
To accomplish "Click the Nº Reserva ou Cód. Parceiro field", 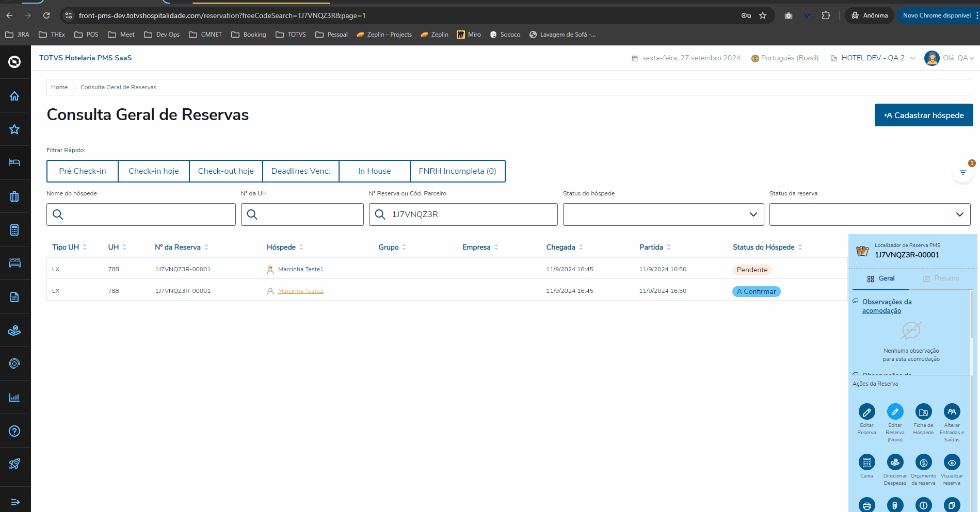I will coord(463,214).
